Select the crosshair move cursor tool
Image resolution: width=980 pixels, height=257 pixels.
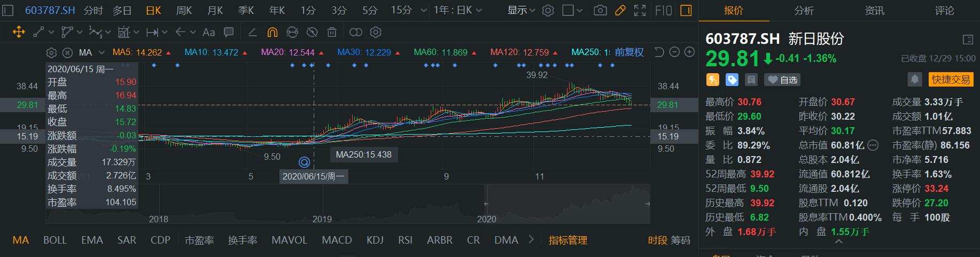[19, 33]
